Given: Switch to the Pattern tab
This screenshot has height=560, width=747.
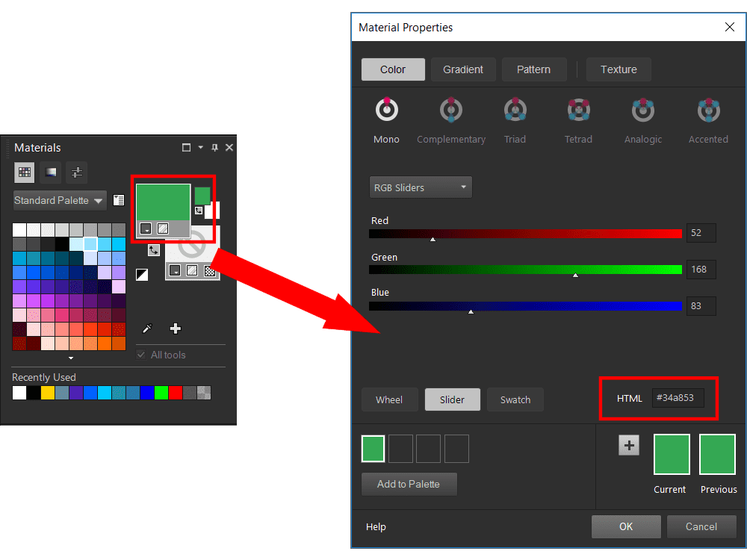Looking at the screenshot, I should click(533, 69).
